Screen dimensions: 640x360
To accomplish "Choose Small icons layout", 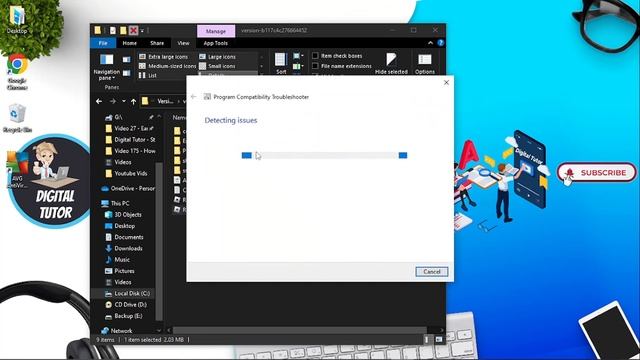I will pyautogui.click(x=217, y=66).
